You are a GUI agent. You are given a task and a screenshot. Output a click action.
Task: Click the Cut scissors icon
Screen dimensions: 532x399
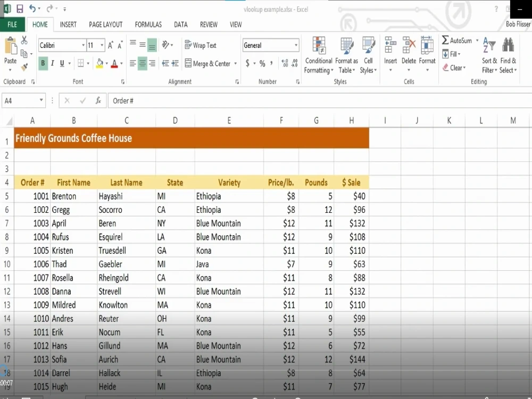pyautogui.click(x=24, y=40)
